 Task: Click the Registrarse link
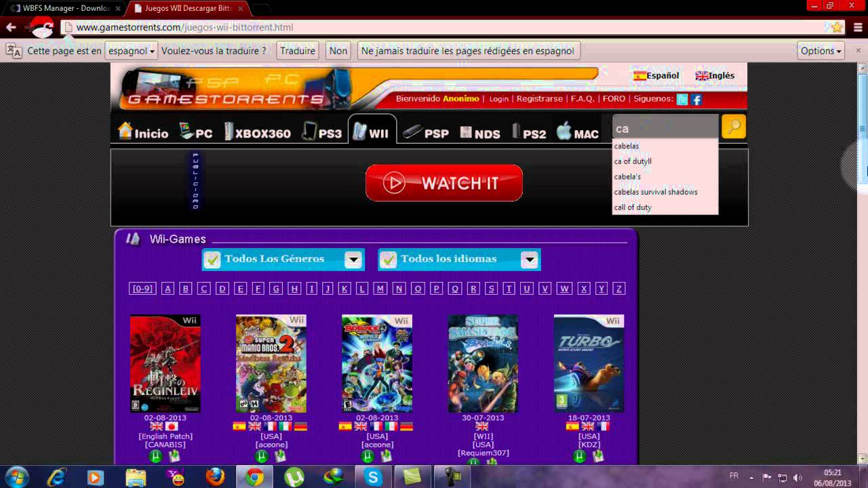click(540, 99)
